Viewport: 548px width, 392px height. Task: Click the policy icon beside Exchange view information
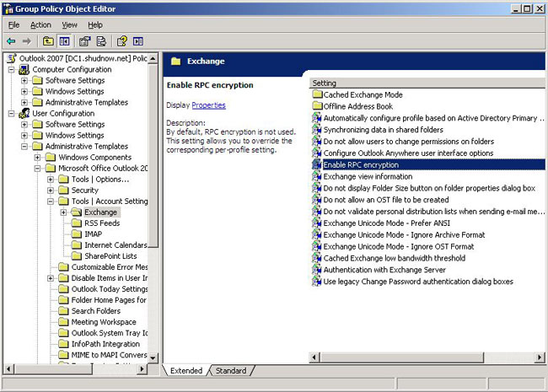[x=317, y=177]
